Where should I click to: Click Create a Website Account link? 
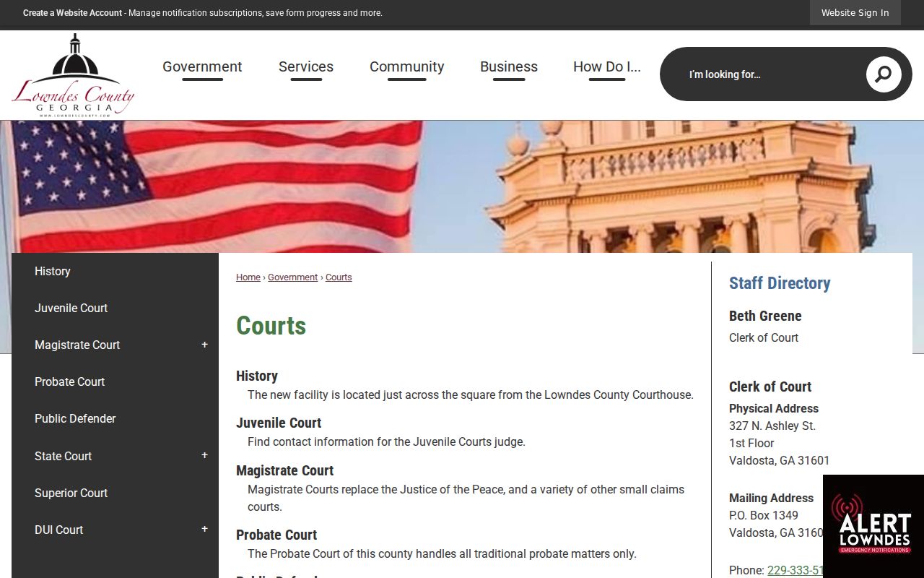(72, 13)
